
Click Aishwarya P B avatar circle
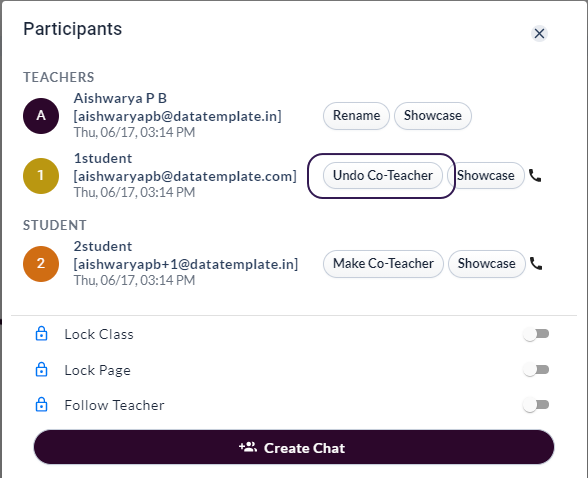click(41, 116)
